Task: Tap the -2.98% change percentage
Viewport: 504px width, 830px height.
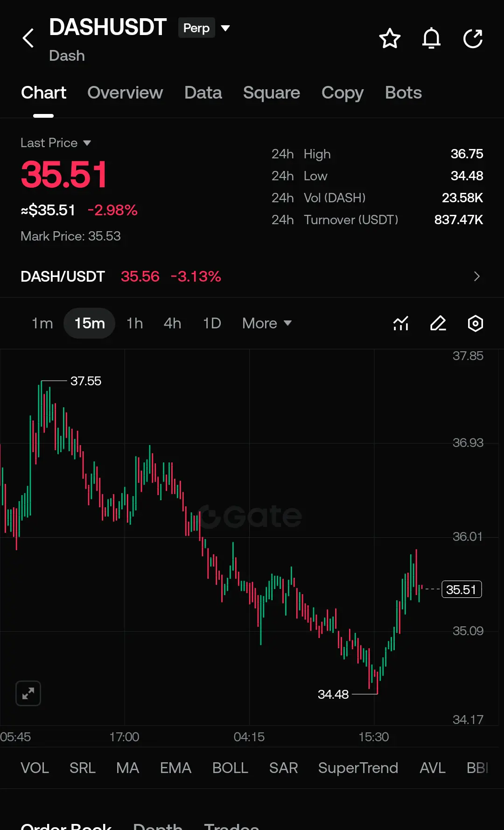Action: pos(112,210)
